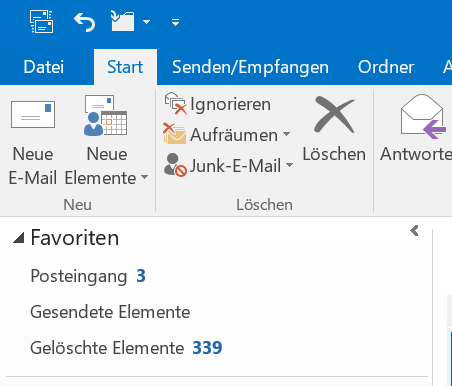Expand the Neue Elemente dropdown arrow

coord(144,177)
